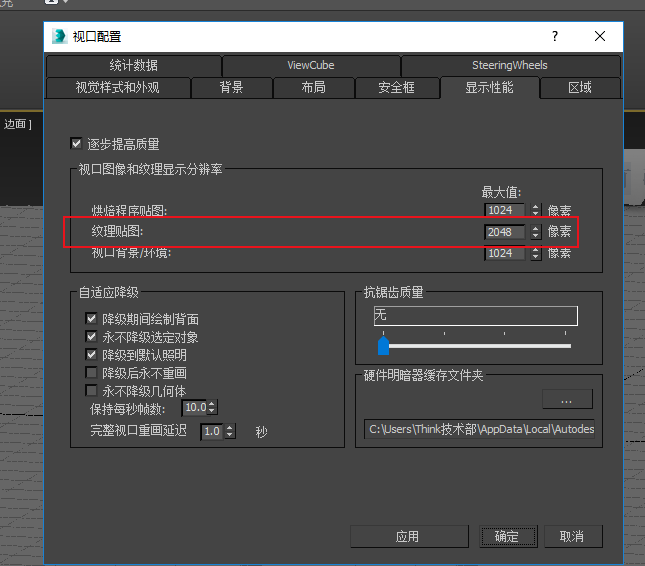Select the 视觉样式和外观 tab

click(x=118, y=88)
